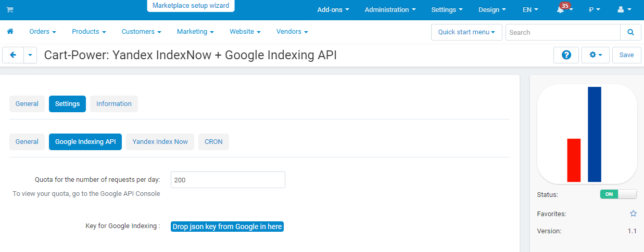644x252 pixels.
Task: Open the Products menu
Action: (89, 32)
